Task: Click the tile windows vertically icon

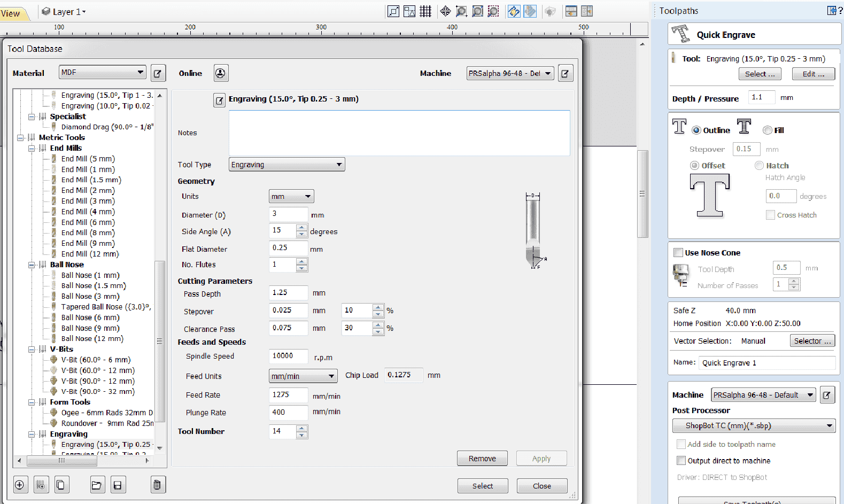Action: [x=587, y=11]
